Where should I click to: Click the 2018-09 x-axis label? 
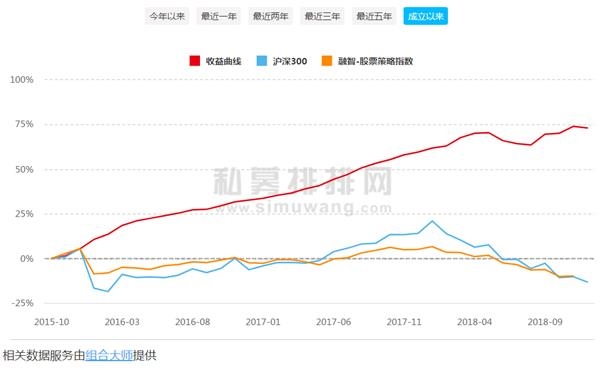[x=545, y=322]
